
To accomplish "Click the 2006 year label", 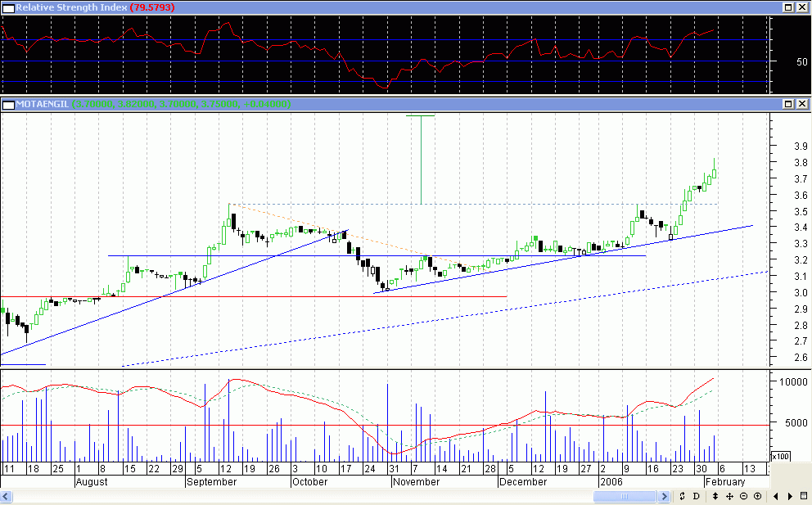I will [611, 482].
